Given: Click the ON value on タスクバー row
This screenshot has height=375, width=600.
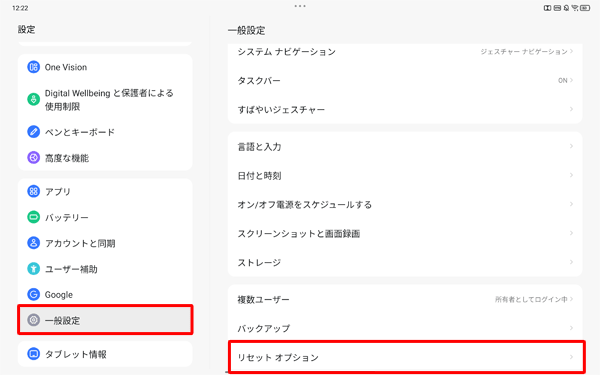Looking at the screenshot, I should [562, 80].
